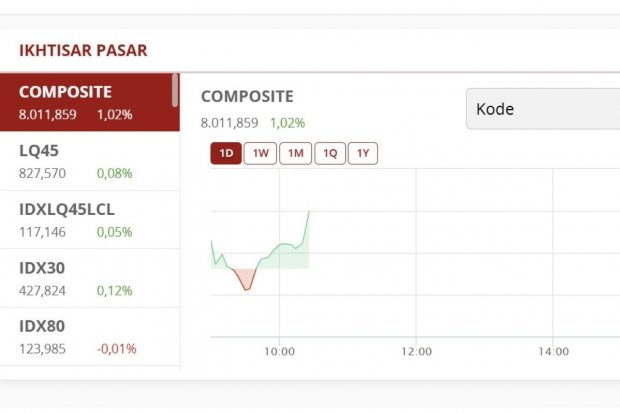Switch chart to 1Y range
Viewport: 620px width, 413px height.
(x=363, y=153)
